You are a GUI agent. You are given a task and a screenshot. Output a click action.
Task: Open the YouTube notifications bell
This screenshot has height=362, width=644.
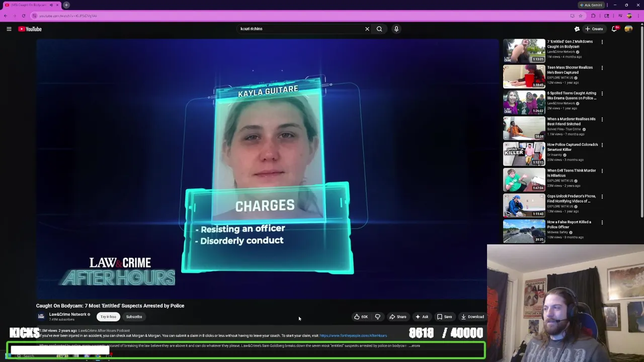pyautogui.click(x=614, y=29)
